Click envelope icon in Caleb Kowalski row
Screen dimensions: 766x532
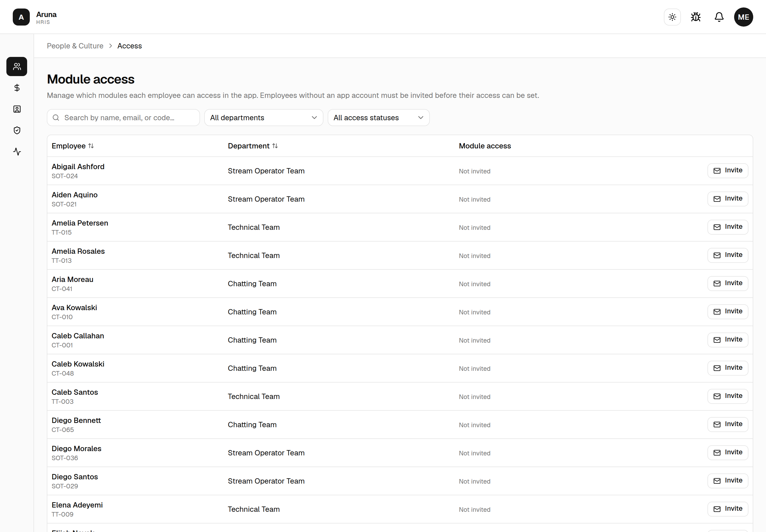(x=717, y=368)
